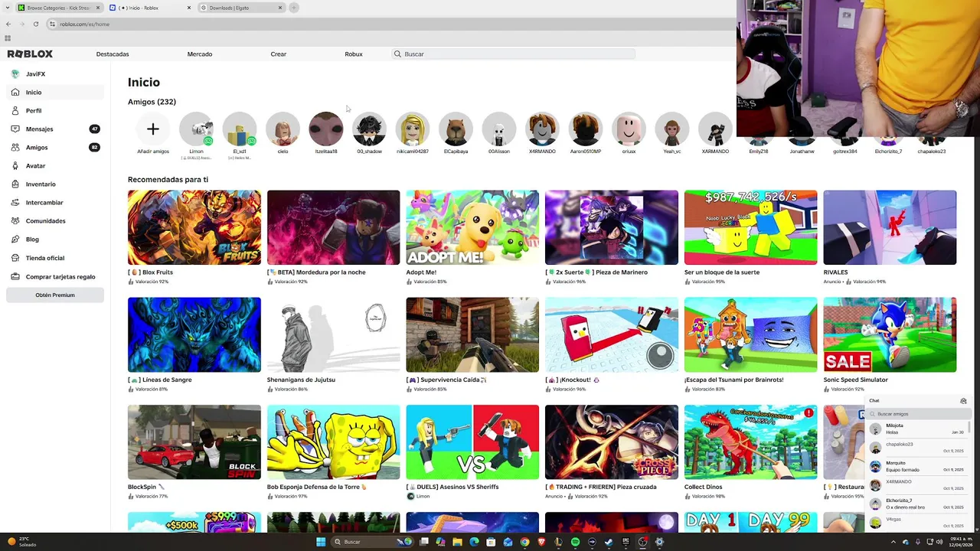Open Marquito chat conversation
Screen dimensions: 980x551
(917, 466)
